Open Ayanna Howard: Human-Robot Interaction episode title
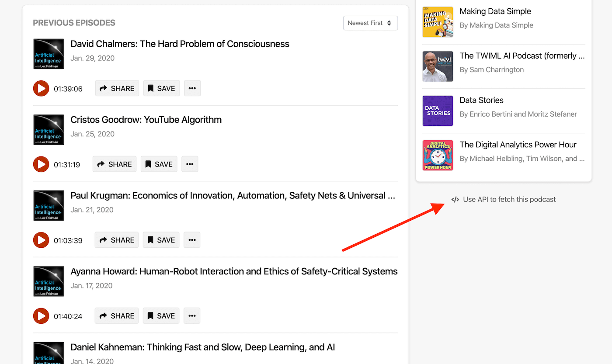The image size is (612, 364). 234,271
